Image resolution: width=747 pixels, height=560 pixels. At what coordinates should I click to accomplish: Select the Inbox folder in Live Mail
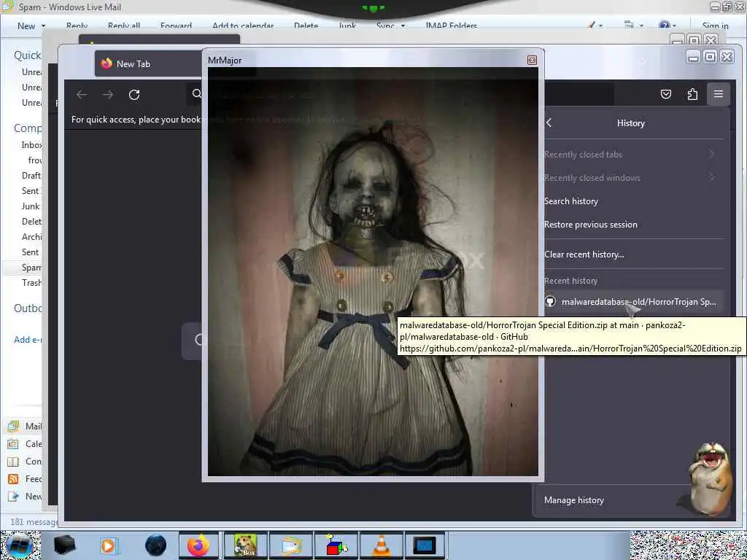[31, 145]
